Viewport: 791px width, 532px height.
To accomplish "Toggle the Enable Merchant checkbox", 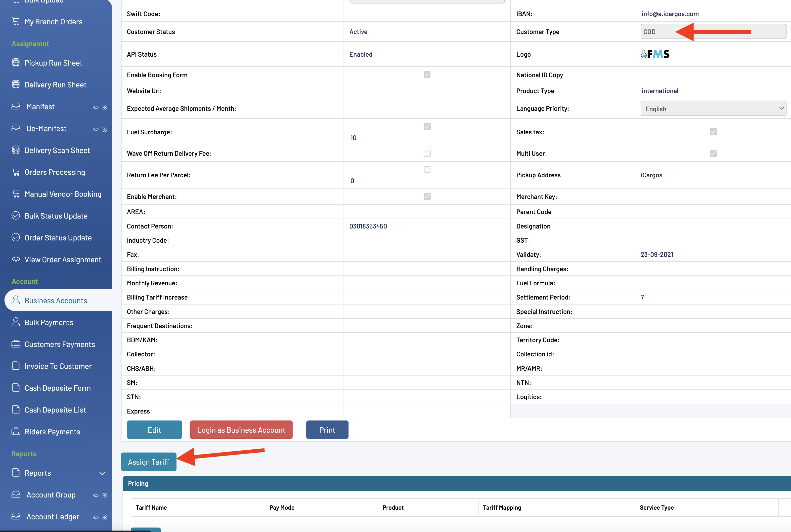I will coord(427,196).
